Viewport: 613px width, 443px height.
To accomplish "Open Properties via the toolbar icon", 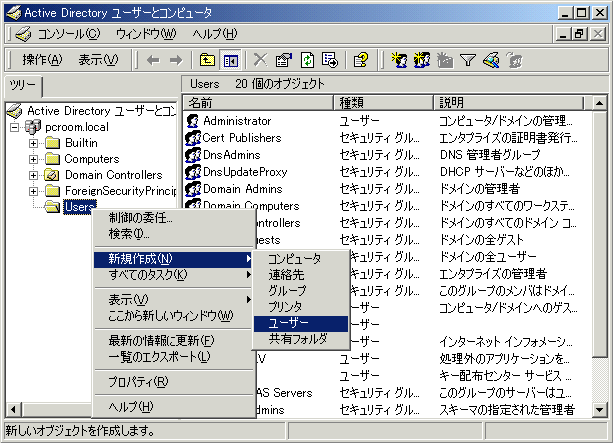I will pyautogui.click(x=284, y=60).
